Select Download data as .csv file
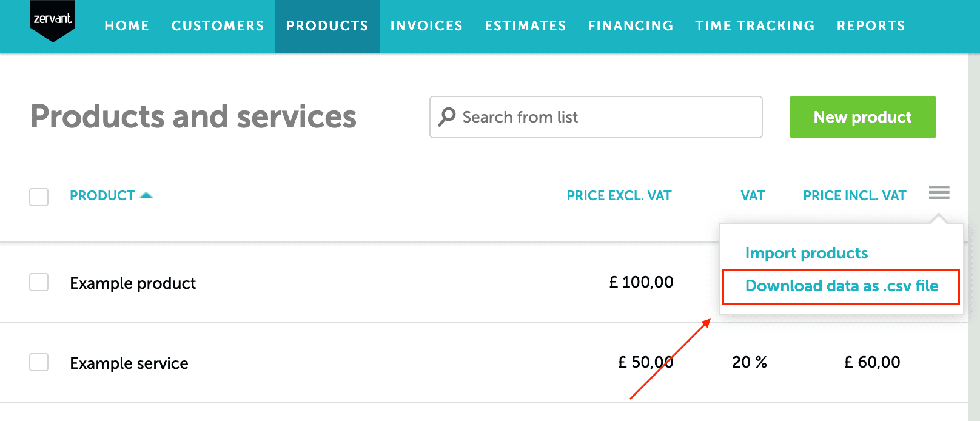 [x=842, y=286]
